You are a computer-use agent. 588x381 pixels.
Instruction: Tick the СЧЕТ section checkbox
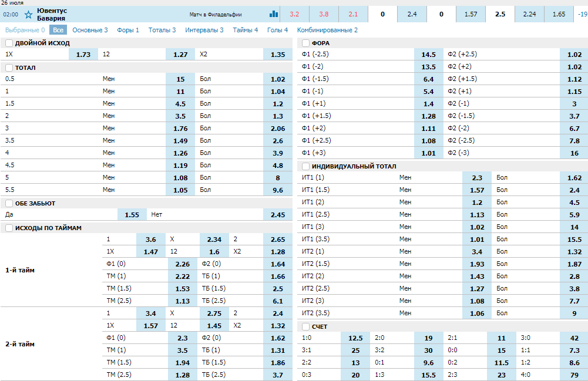(x=305, y=326)
